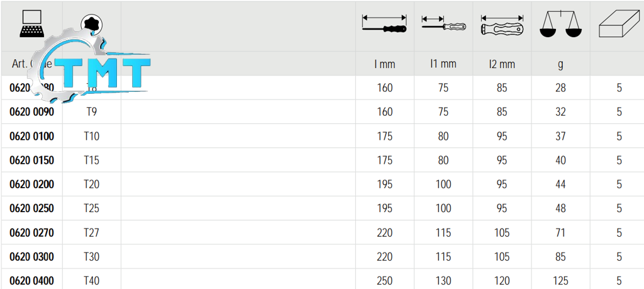The width and height of the screenshot is (644, 289).
Task: Click the l2 mm column header
Action: tap(502, 64)
